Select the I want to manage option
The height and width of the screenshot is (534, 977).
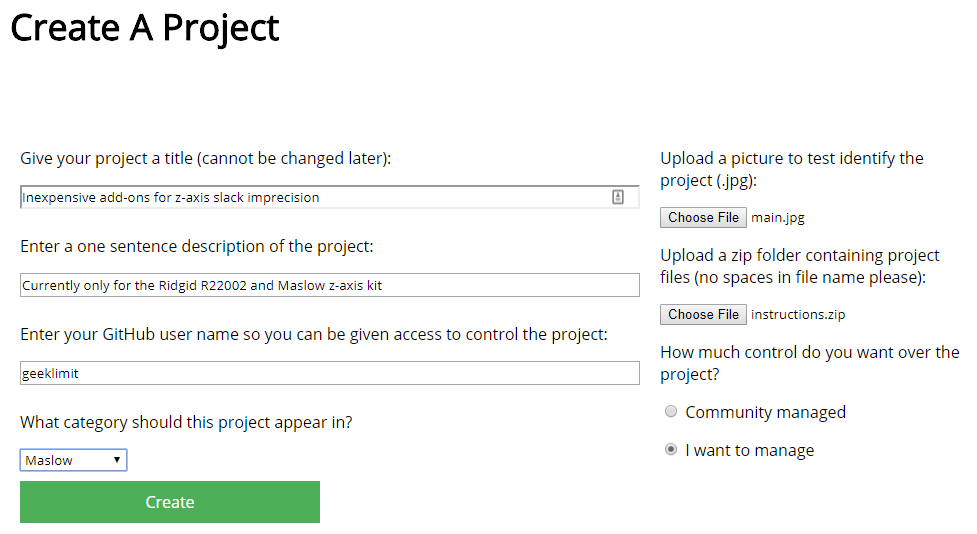tap(671, 450)
